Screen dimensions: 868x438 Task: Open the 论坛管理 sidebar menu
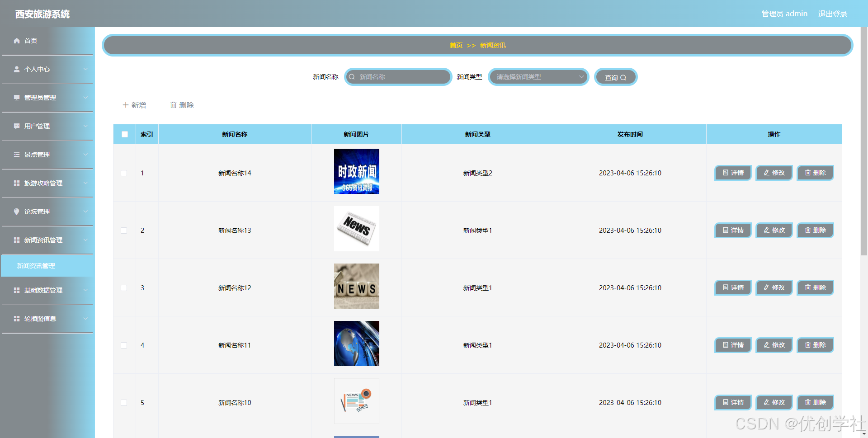click(x=47, y=212)
